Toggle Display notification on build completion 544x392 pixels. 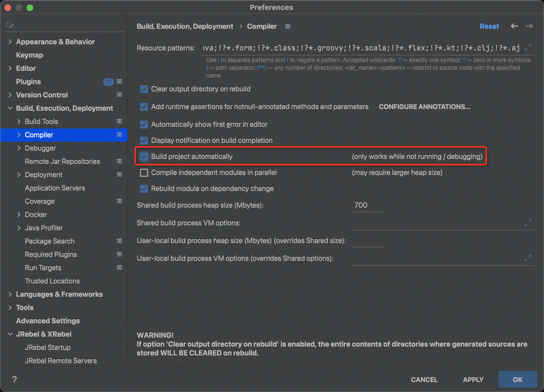(x=144, y=141)
